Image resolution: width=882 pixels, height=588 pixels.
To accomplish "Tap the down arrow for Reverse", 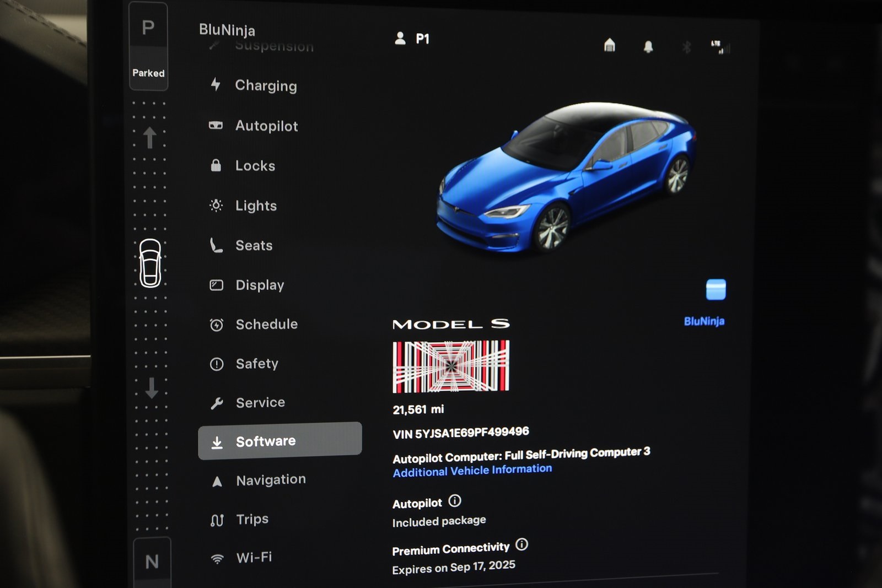I will pyautogui.click(x=152, y=388).
